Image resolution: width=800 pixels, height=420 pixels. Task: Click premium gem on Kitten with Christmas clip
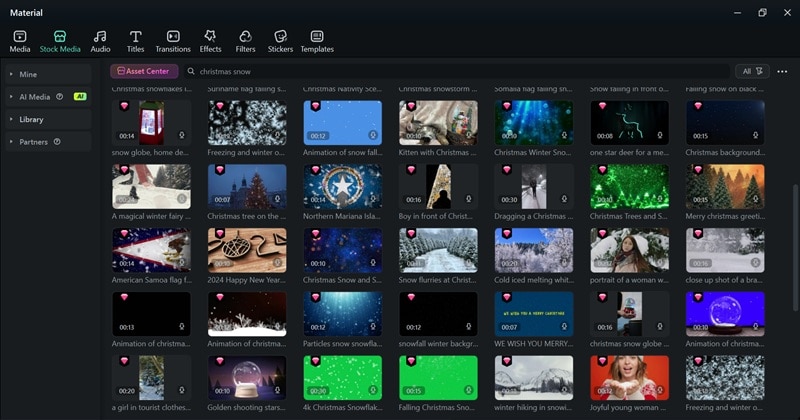[x=411, y=106]
